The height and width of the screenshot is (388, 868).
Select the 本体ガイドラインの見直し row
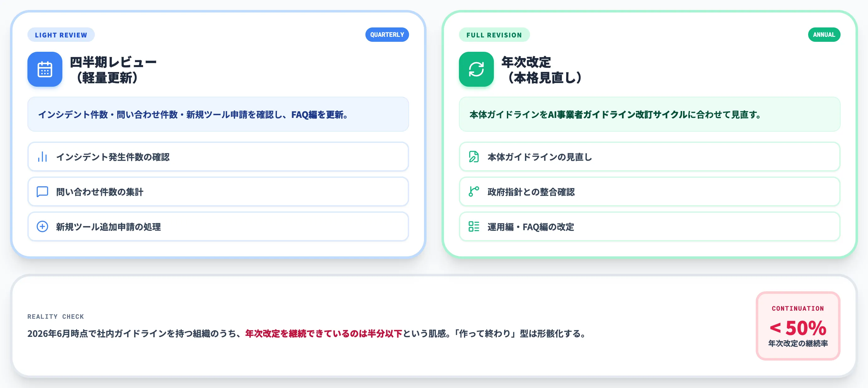pos(649,157)
